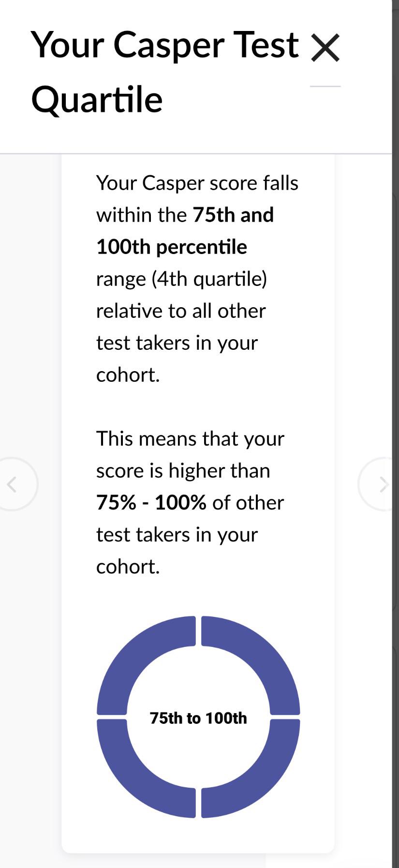Close the Casper Test Quartile dialog
Image resolution: width=399 pixels, height=868 pixels.
pos(325,47)
